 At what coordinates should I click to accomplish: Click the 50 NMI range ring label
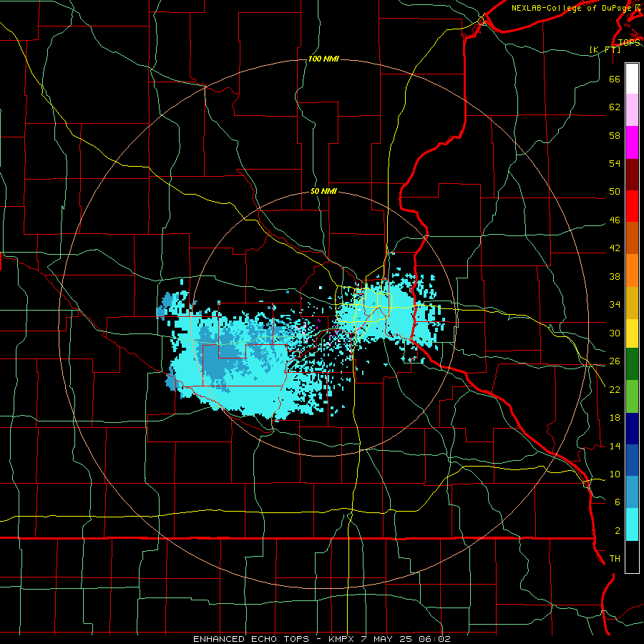pyautogui.click(x=323, y=191)
